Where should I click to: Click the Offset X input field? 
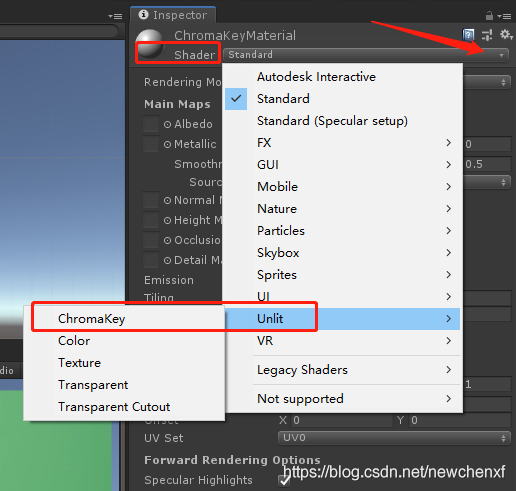click(x=342, y=420)
